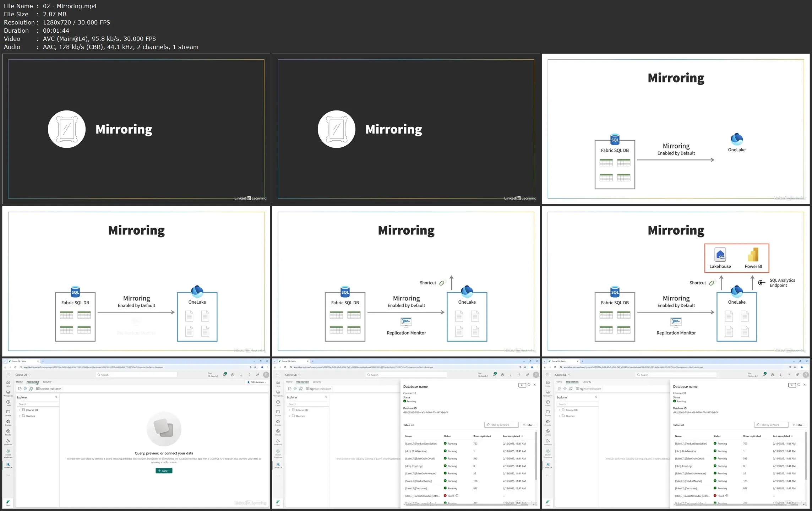Open help question mark in bottom-left frame's header
The height and width of the screenshot is (511, 812).
point(249,375)
